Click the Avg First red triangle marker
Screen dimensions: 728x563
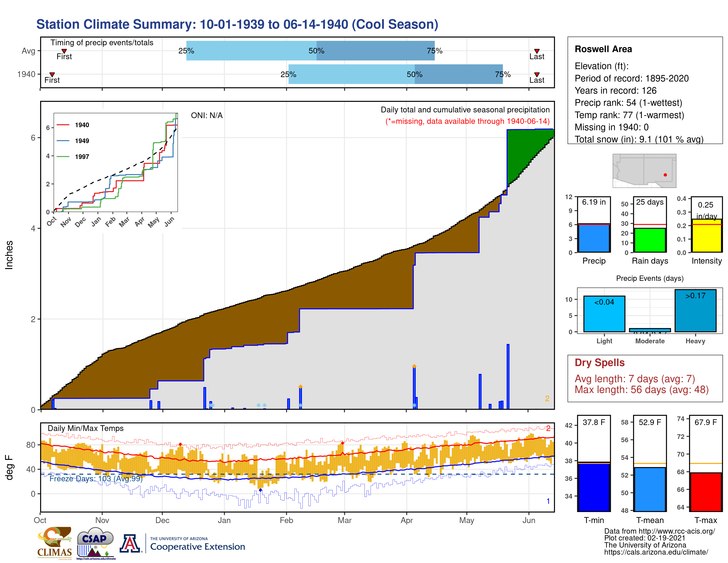64,51
